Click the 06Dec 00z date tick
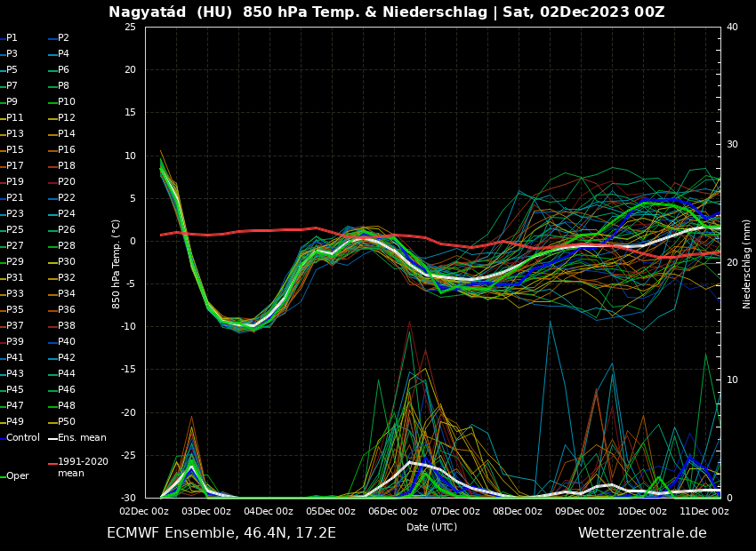The height and width of the screenshot is (551, 756). (393, 511)
